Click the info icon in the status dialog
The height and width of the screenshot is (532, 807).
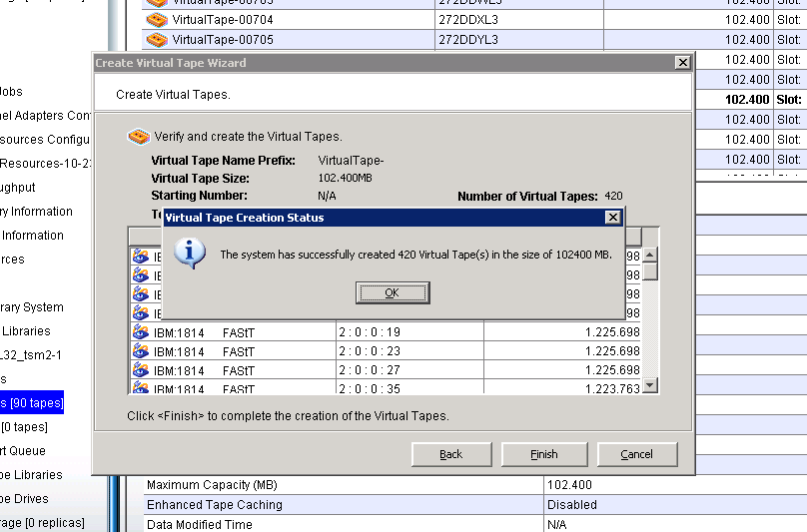(x=190, y=254)
